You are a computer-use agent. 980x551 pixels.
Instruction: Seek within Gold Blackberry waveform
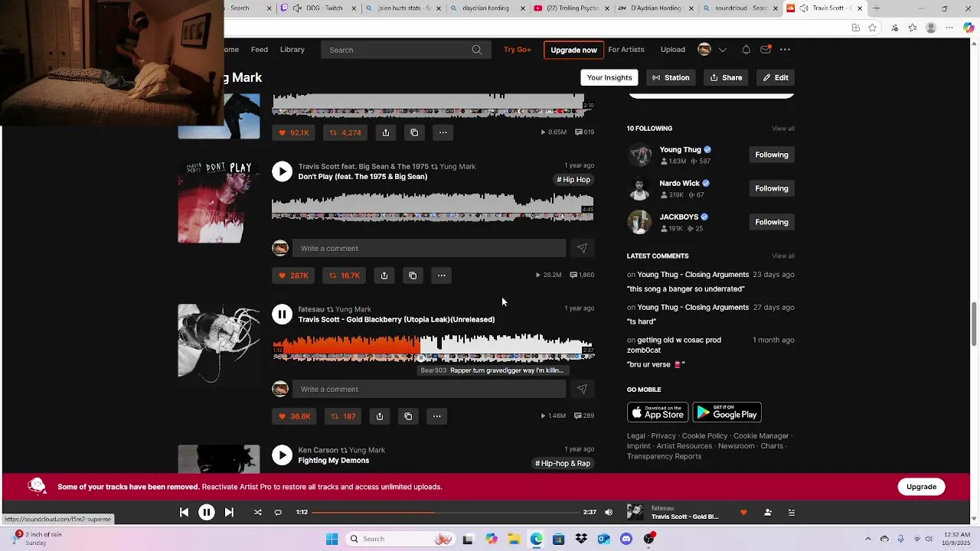433,347
